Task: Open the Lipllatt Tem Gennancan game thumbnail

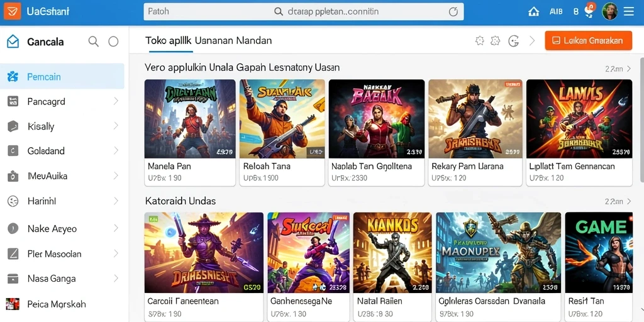Action: tap(579, 119)
